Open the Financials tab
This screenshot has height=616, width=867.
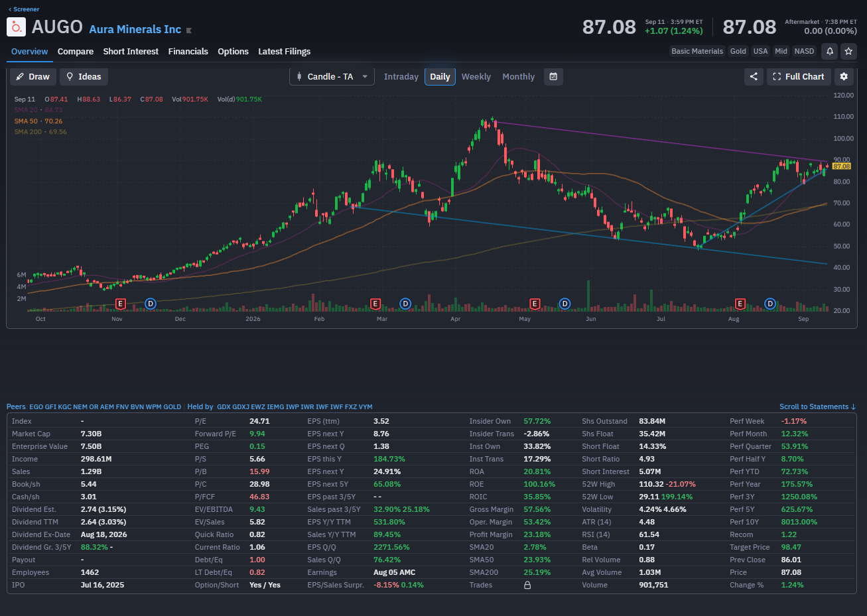click(x=188, y=51)
